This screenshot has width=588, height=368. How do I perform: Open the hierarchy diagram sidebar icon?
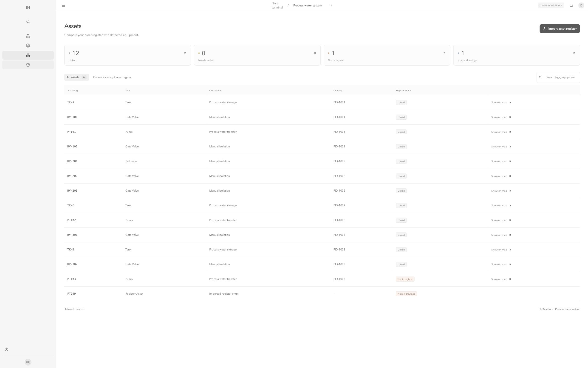(x=28, y=36)
